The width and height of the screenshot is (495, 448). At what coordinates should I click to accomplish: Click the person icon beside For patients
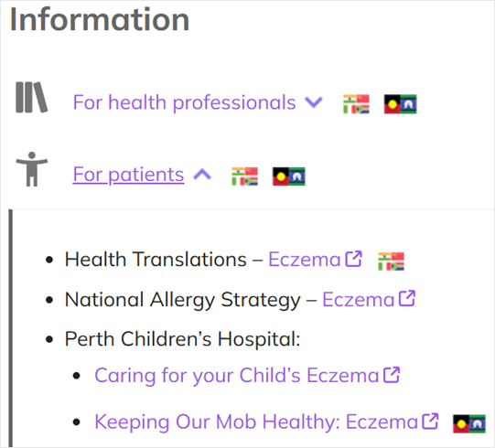coord(32,169)
